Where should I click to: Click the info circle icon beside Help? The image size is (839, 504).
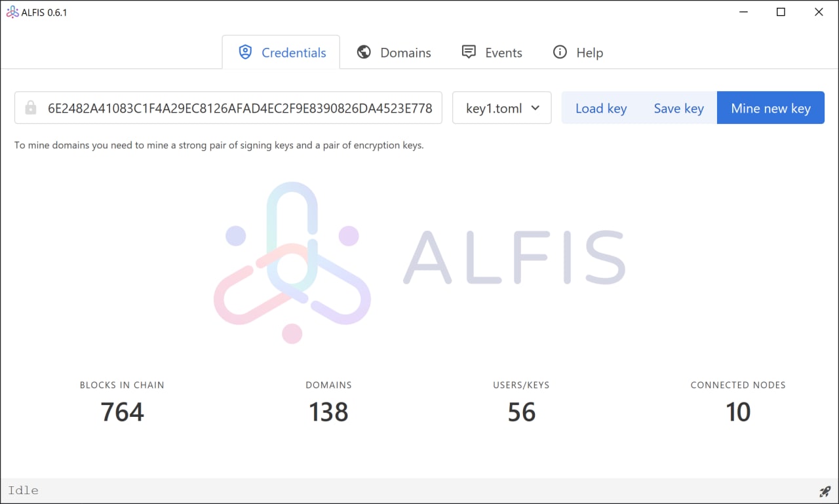560,52
